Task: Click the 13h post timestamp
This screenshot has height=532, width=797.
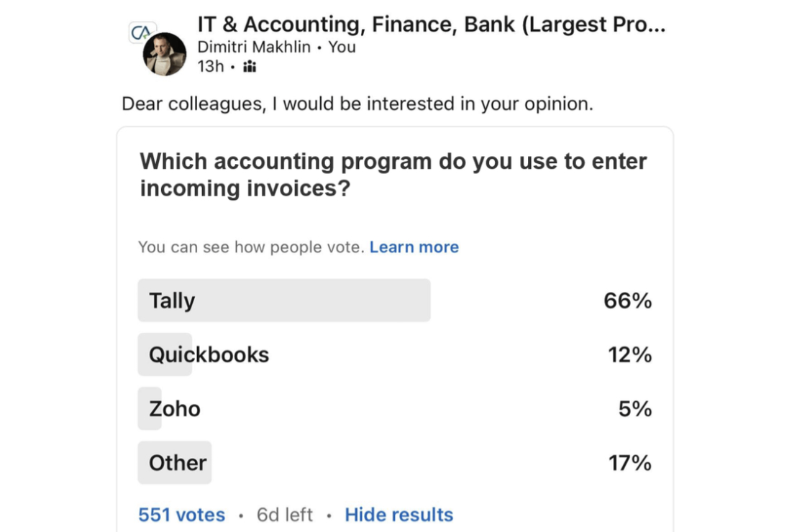Action: pos(211,67)
